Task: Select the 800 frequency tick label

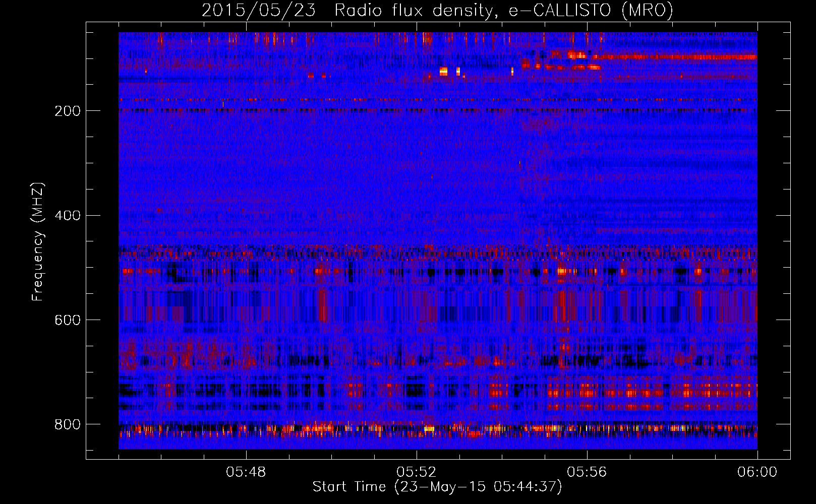Action: (x=67, y=425)
